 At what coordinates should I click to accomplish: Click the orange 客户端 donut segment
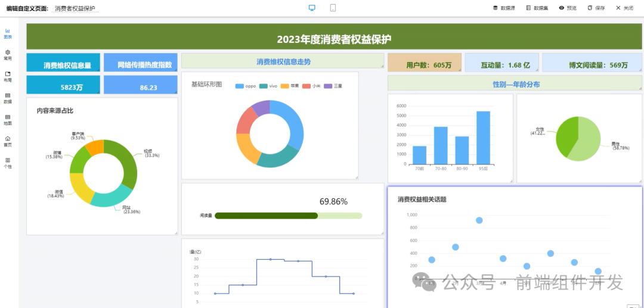tap(96, 148)
